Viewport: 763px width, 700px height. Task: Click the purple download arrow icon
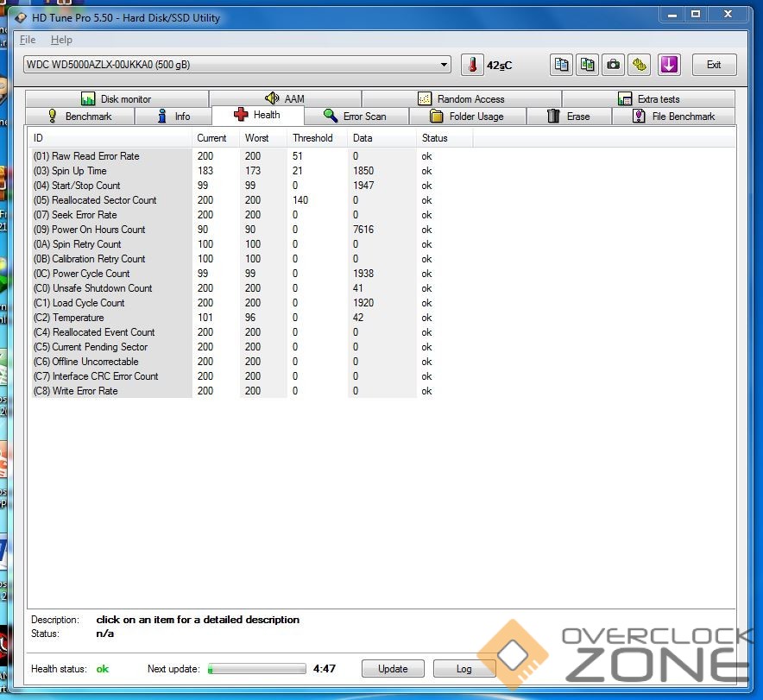(x=669, y=65)
